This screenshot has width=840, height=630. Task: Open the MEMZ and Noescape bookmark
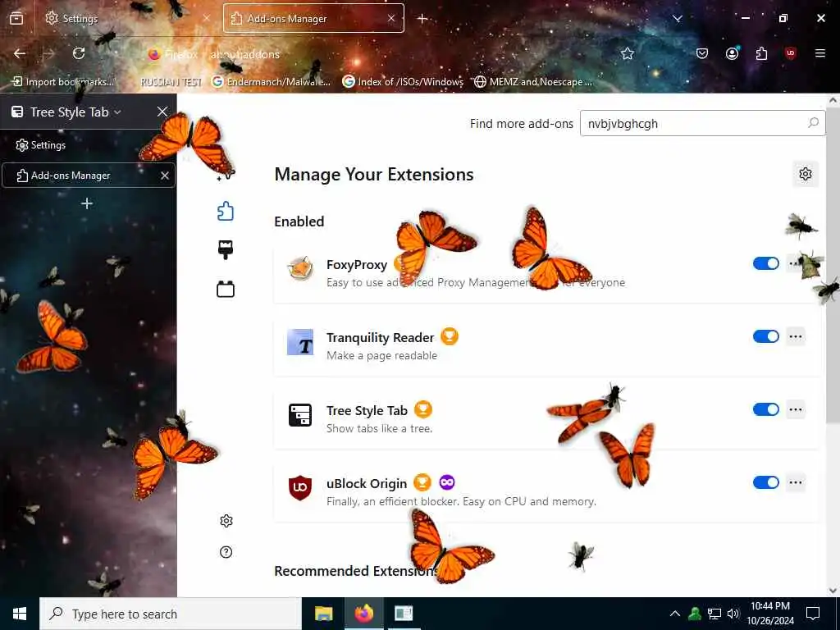pos(533,81)
